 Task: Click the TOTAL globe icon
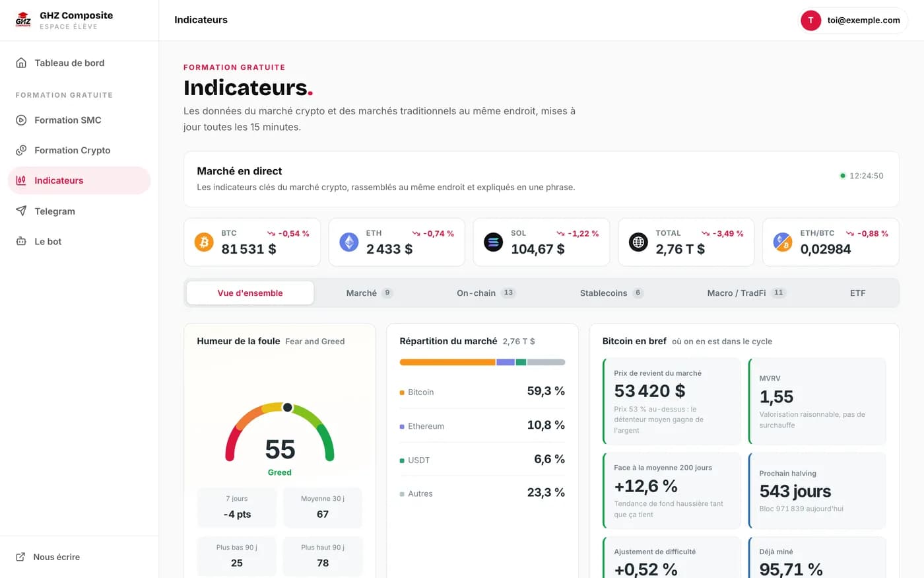point(638,242)
